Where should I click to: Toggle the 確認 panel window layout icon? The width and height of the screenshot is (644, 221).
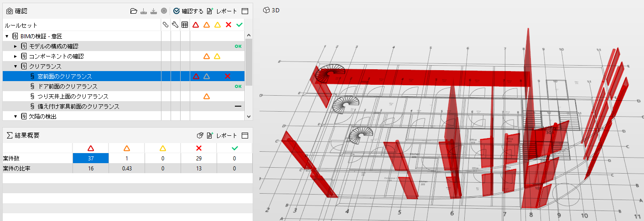point(244,11)
